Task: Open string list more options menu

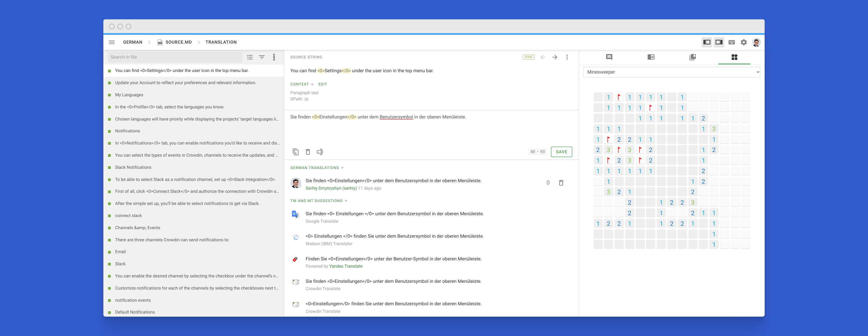Action: [x=274, y=57]
